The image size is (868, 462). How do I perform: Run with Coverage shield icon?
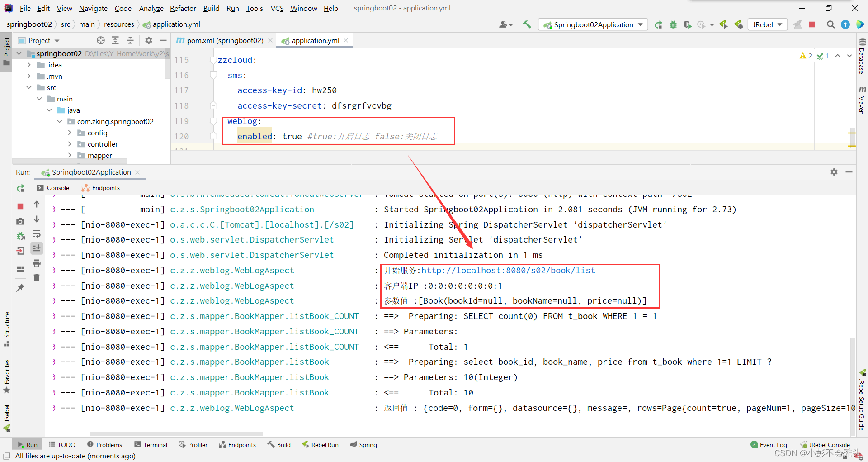click(687, 24)
